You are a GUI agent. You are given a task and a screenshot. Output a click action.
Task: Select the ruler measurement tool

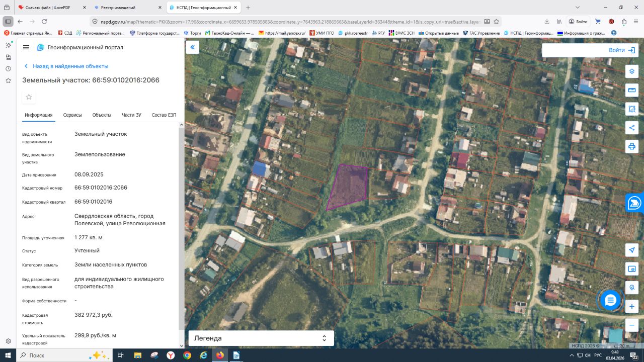tap(632, 90)
